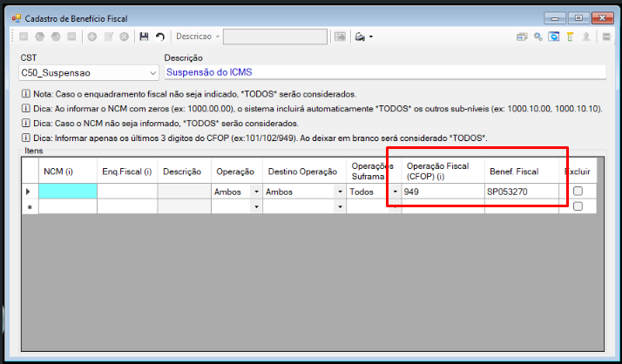Maximize the Cadastro de Benefício Fiscal window
The image size is (622, 364).
click(x=578, y=18)
